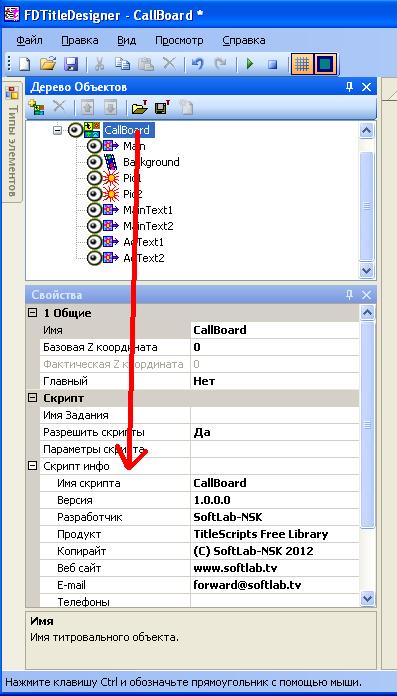Open the Файл menu
Viewport: 397px width, 696px height.
(x=30, y=40)
